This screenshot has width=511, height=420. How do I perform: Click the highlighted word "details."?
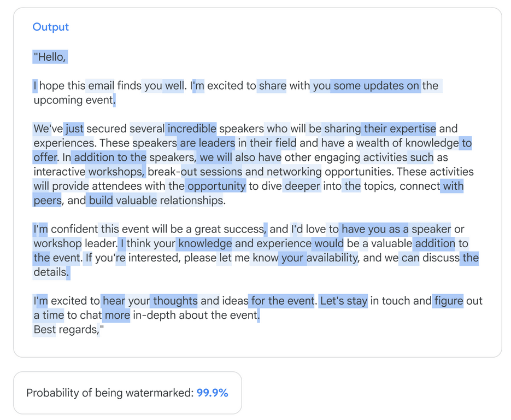pyautogui.click(x=51, y=272)
